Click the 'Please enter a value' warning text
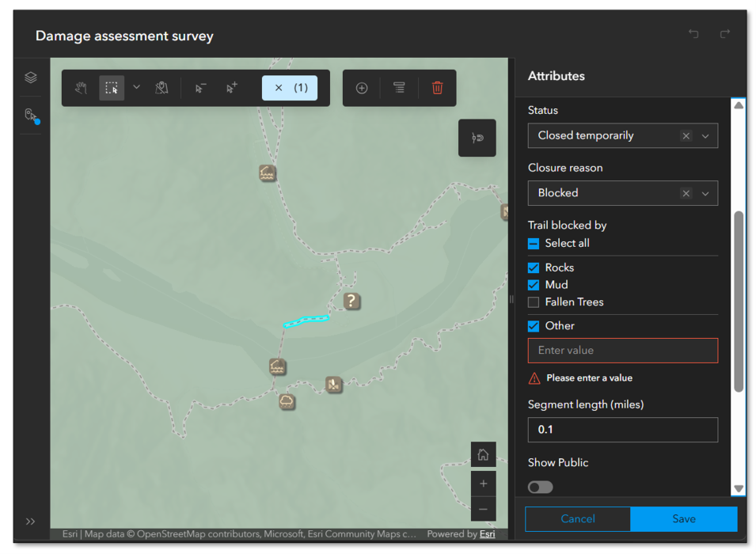Viewport: 756px width, 554px height. [x=589, y=378]
